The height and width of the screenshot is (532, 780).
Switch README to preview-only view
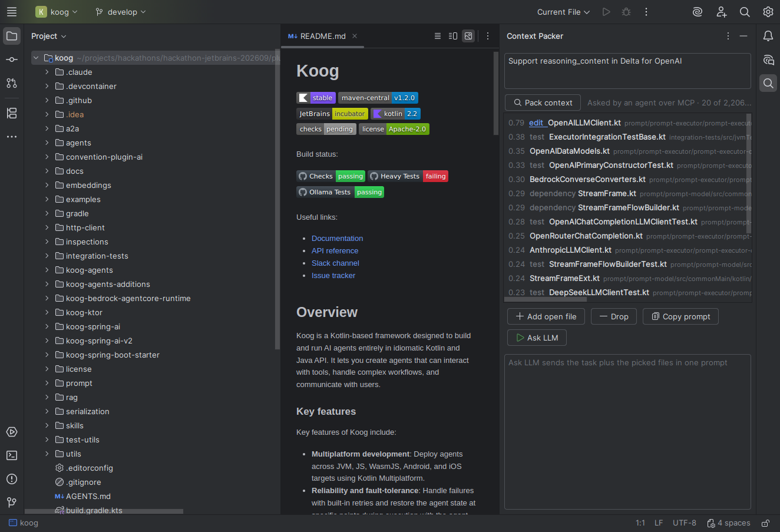(468, 36)
